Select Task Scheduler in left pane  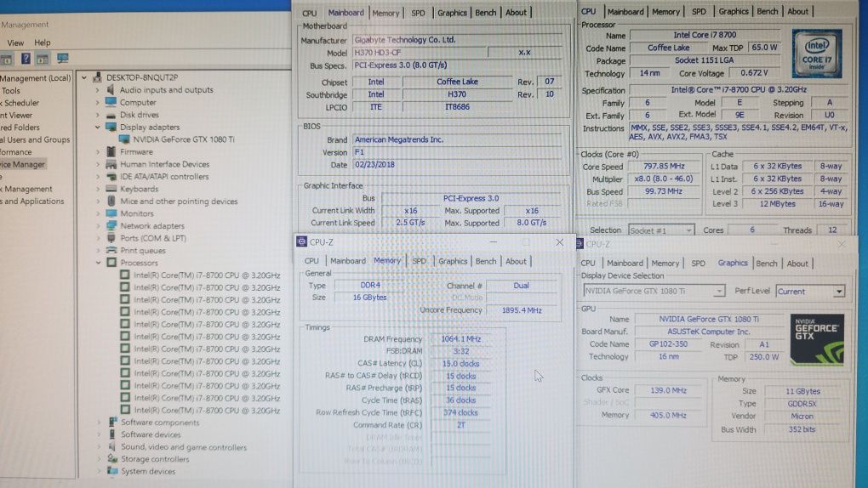tap(20, 102)
